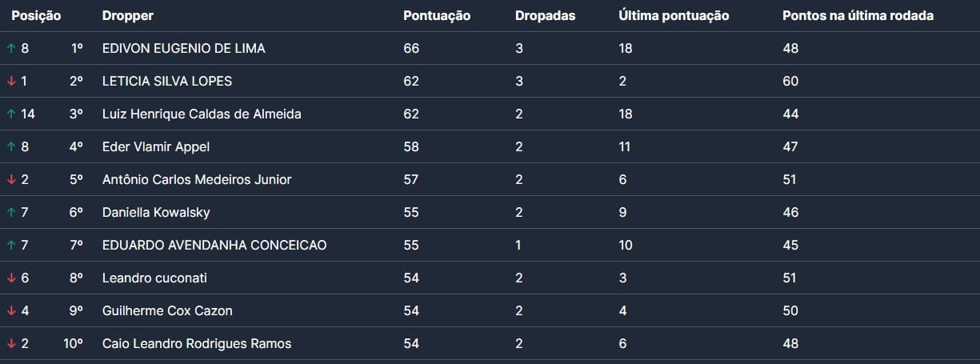980x364 pixels.
Task: Click green up arrow beside Daniella Kowalsky
Action: pyautogui.click(x=11, y=213)
